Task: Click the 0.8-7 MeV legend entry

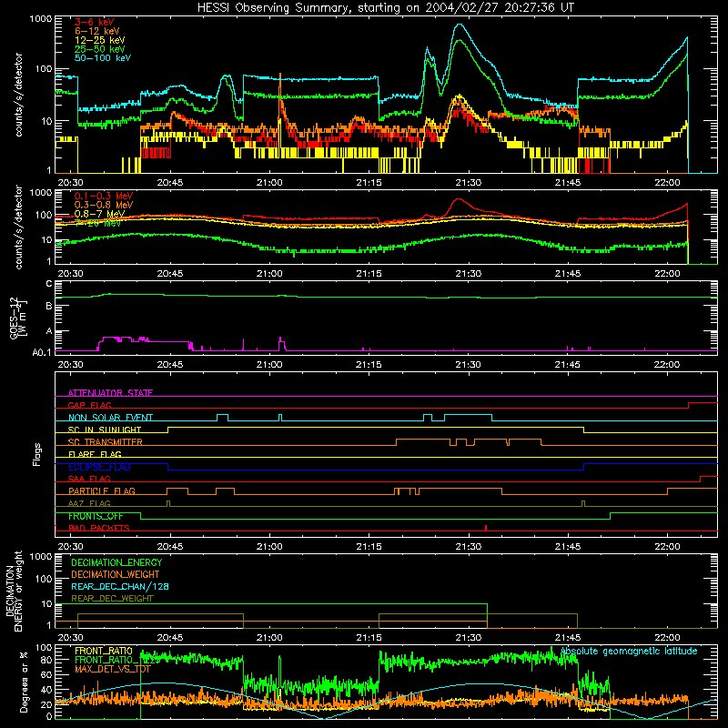Action: [x=99, y=214]
